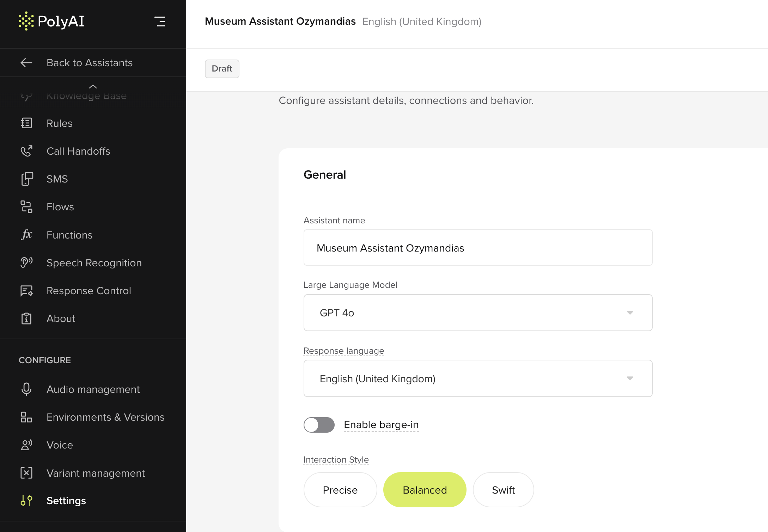Viewport: 768px width, 532px height.
Task: Click the Speech Recognition ear icon
Action: pyautogui.click(x=26, y=262)
